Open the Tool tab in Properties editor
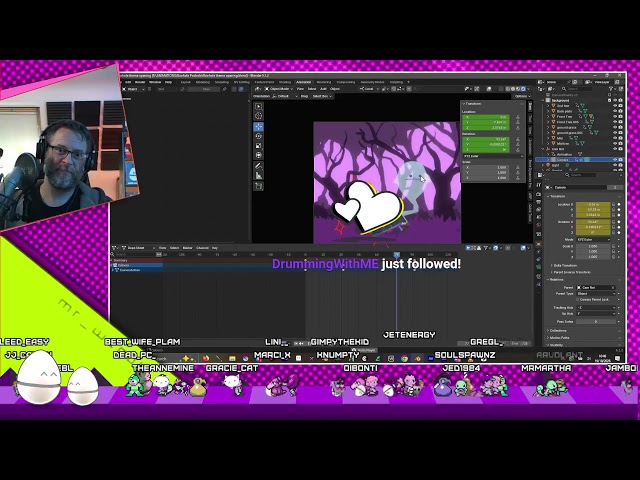 (539, 185)
